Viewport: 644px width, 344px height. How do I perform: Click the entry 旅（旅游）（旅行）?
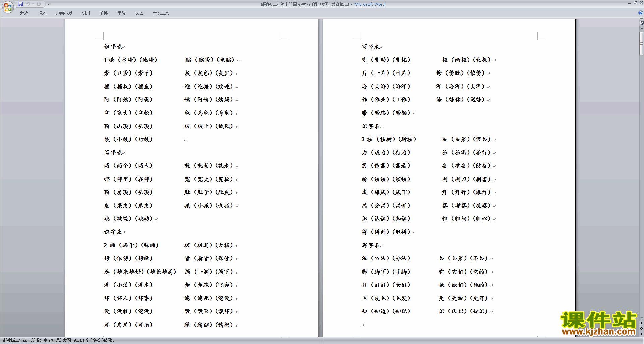point(467,153)
